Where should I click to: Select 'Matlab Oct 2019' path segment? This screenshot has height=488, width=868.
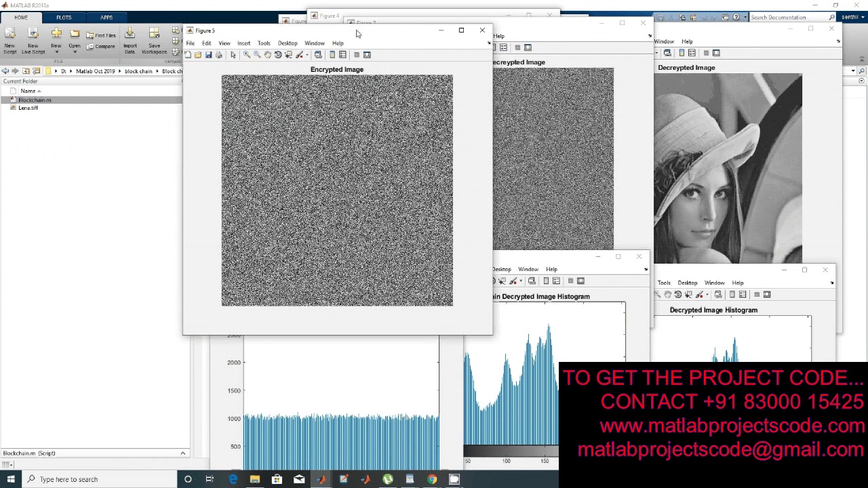(x=95, y=71)
